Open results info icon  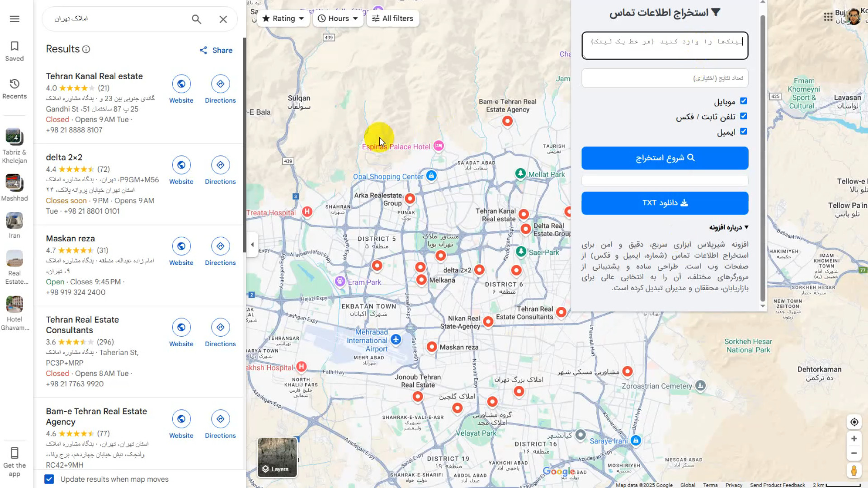[86, 49]
